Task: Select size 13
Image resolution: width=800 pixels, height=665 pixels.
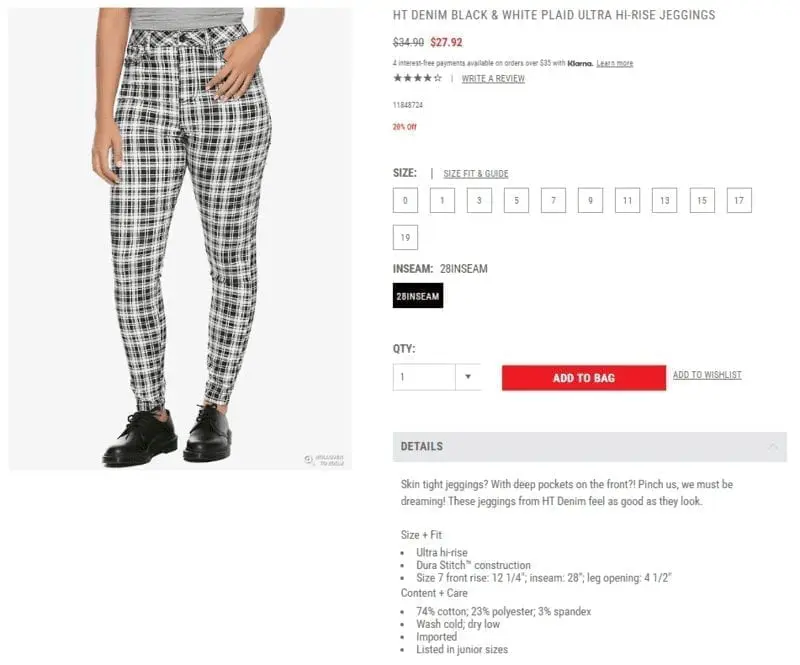Action: (665, 200)
